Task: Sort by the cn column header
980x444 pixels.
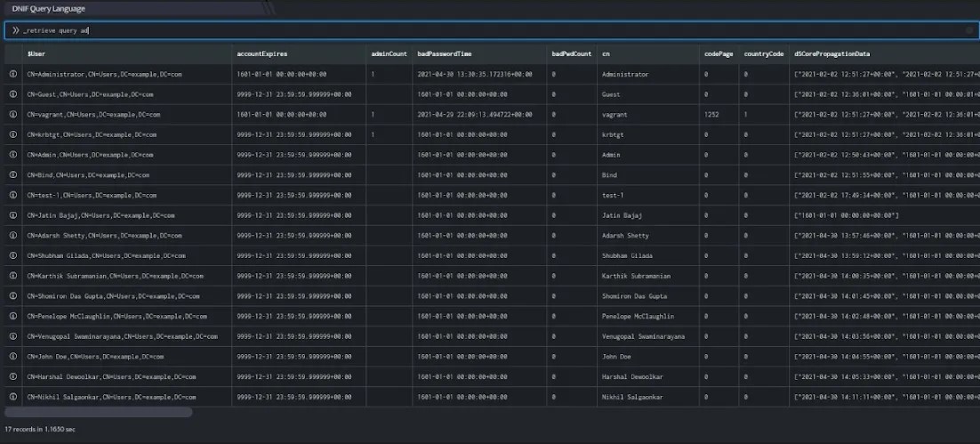Action: coord(648,53)
